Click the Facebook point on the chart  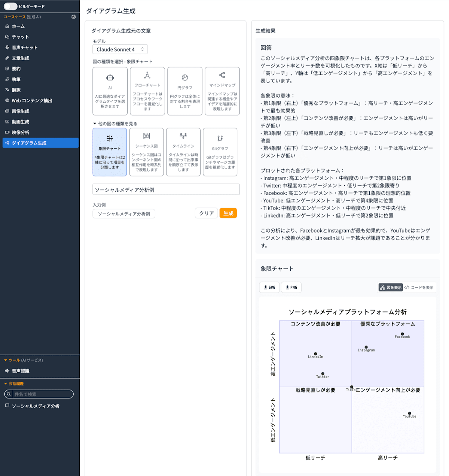click(402, 334)
